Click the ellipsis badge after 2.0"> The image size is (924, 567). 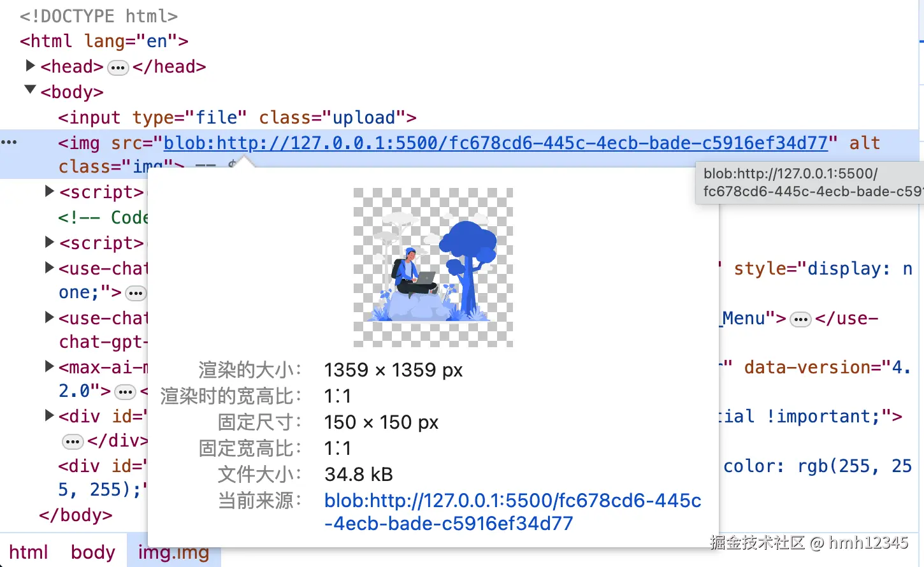(x=125, y=392)
